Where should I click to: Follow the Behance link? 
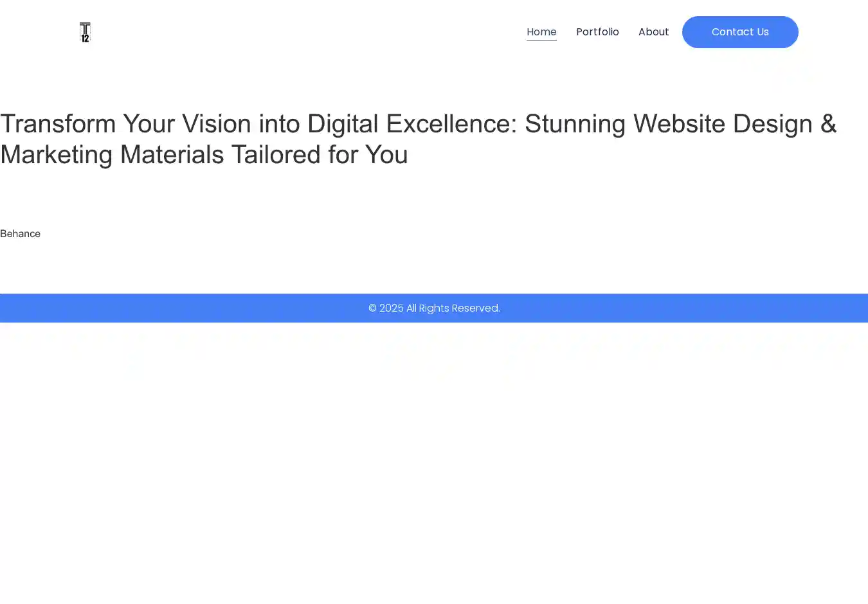[x=20, y=234]
